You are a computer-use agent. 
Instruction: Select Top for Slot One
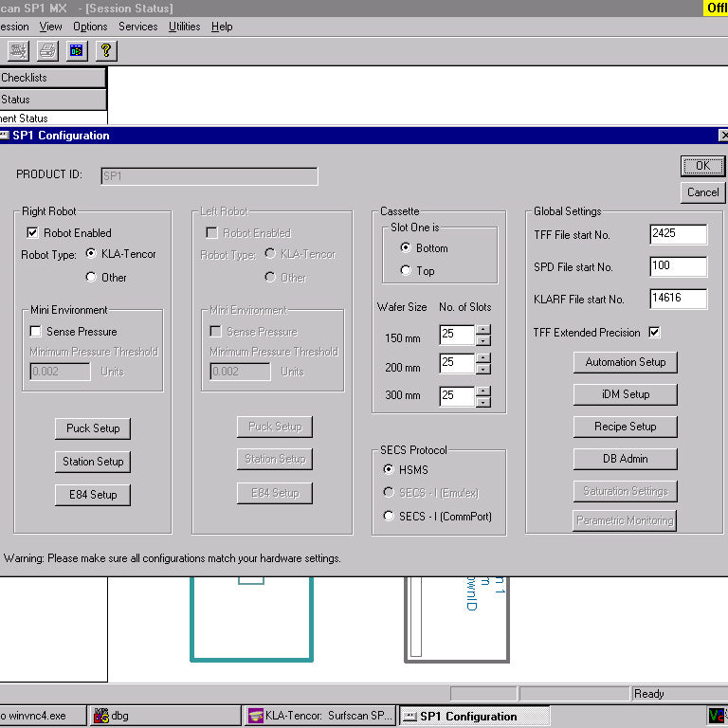point(406,270)
